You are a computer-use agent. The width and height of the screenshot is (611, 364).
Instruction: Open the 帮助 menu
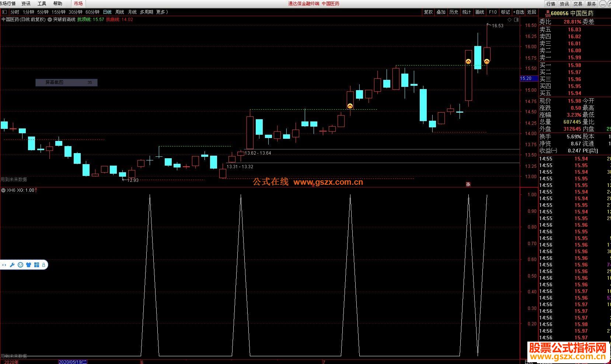click(57, 4)
